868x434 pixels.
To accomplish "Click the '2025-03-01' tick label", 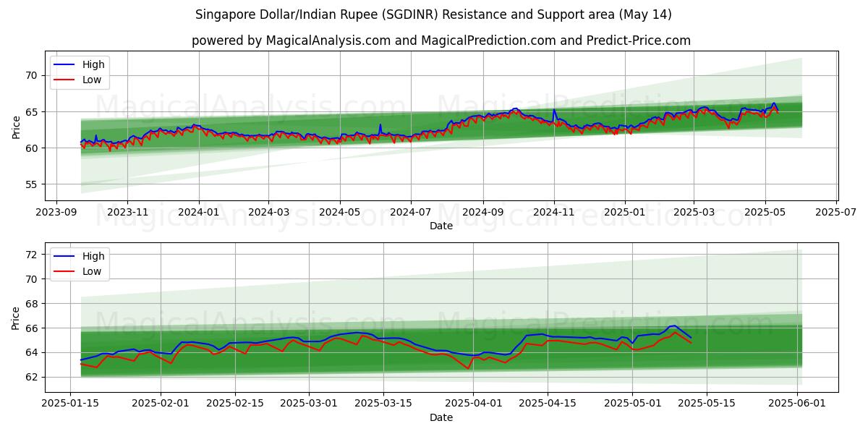I will coord(309,404).
